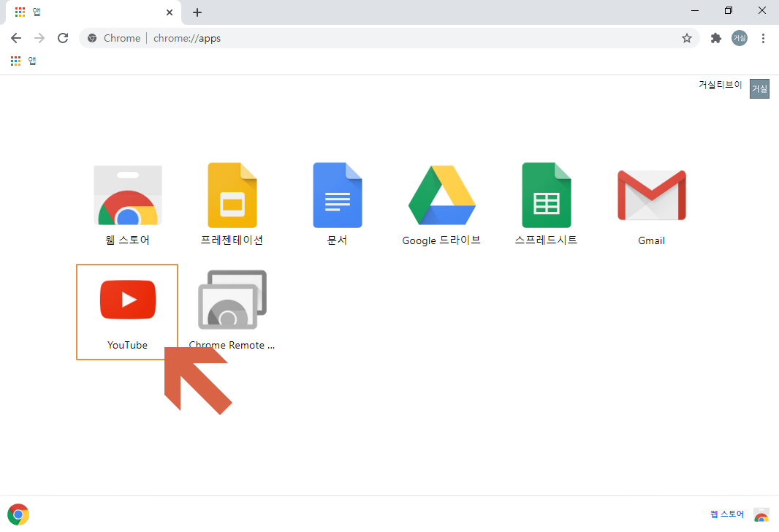Open the Extensions puzzle icon
Viewport: 779px width, 532px height.
pos(716,38)
